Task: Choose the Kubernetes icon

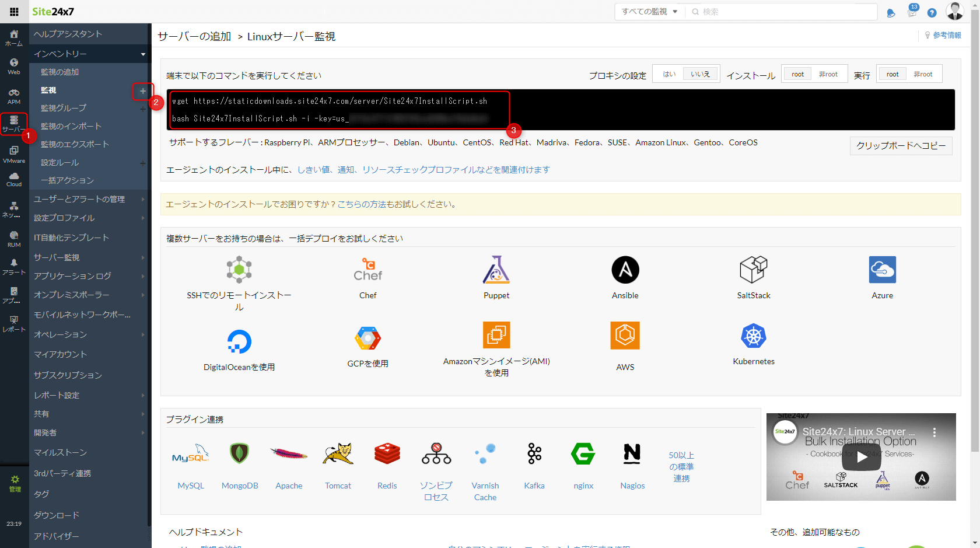Action: [754, 336]
